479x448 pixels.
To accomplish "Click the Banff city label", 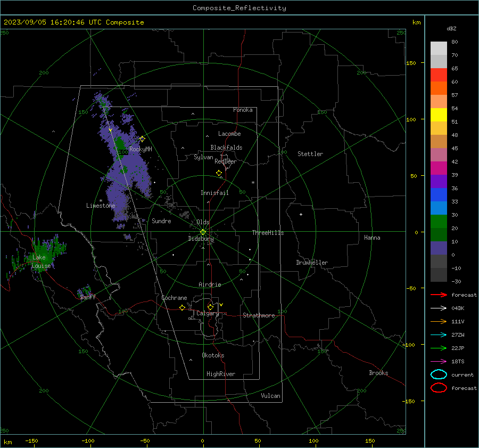I will pos(88,297).
